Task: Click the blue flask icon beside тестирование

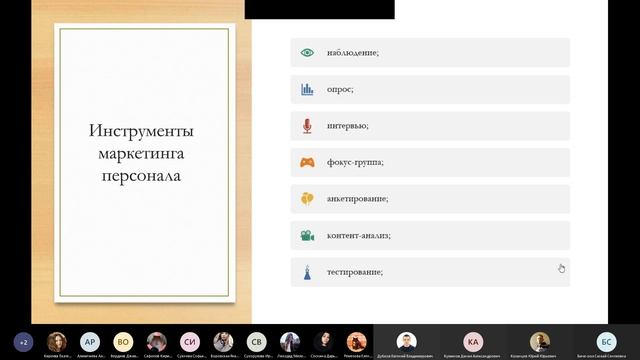Action: pos(307,272)
